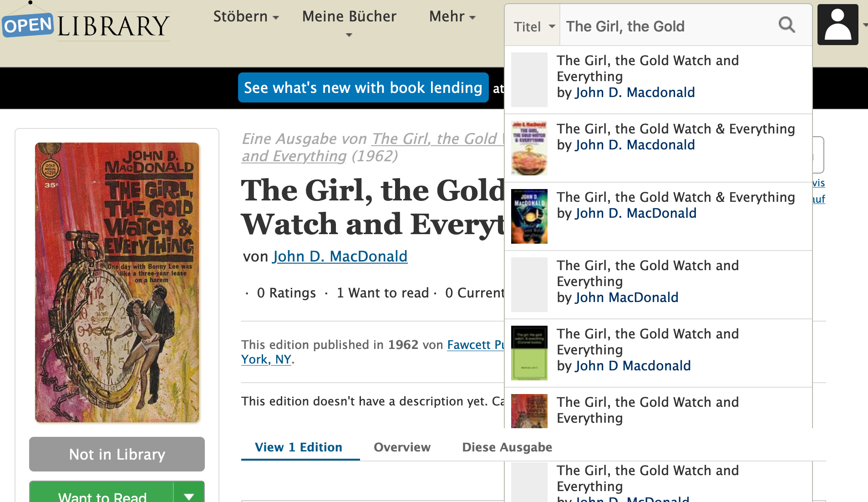Click the dark blue cover thumbnail in the third suggestion

pyautogui.click(x=529, y=216)
